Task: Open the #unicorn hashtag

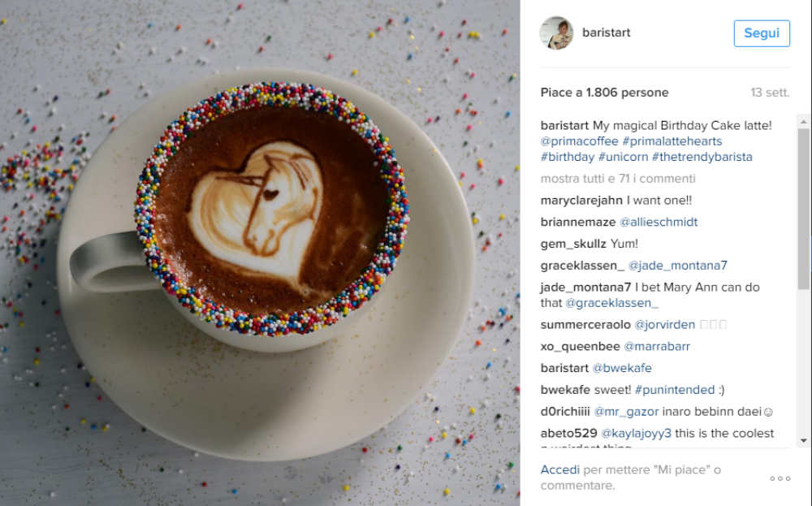Action: tap(623, 157)
